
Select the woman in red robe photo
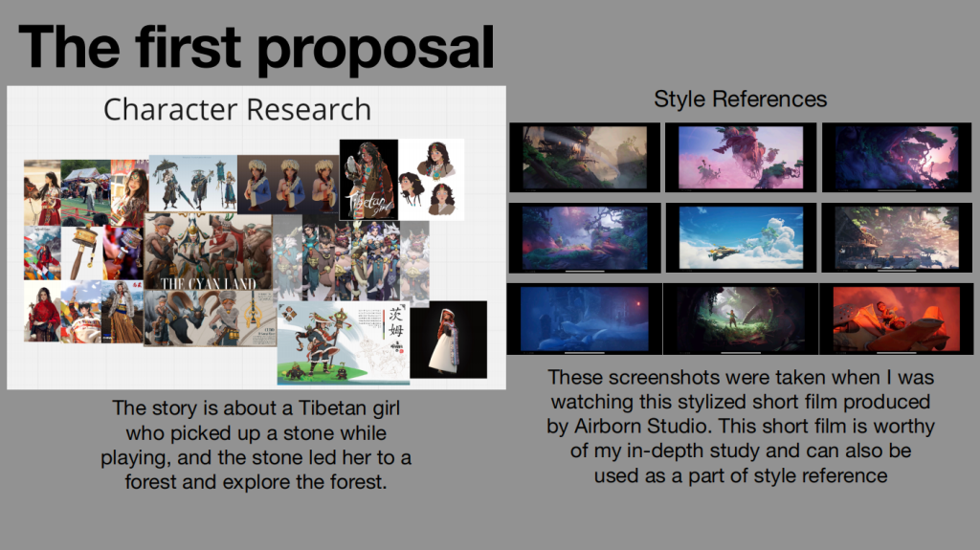(42, 311)
